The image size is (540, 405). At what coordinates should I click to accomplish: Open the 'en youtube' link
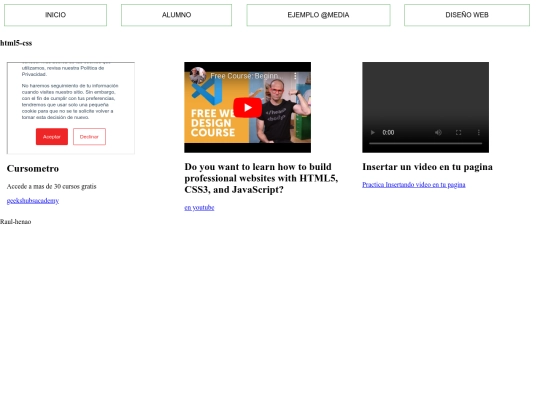click(199, 208)
